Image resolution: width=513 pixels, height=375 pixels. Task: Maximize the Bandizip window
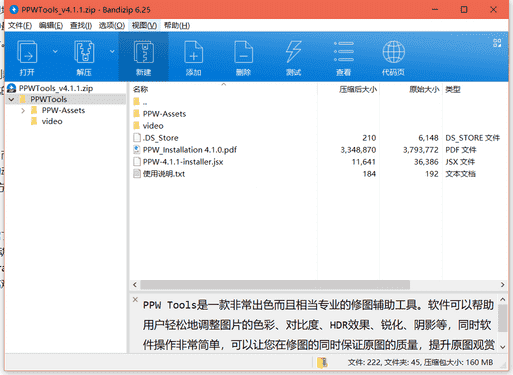[464, 10]
